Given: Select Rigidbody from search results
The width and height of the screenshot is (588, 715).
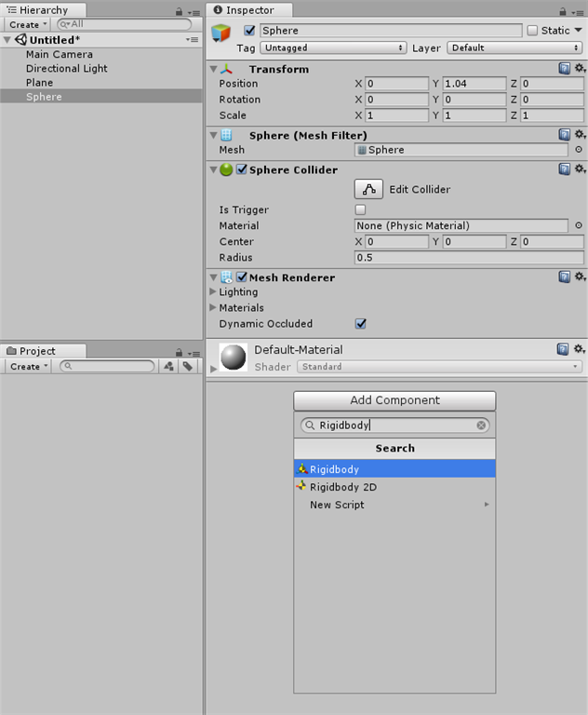Looking at the screenshot, I should (x=394, y=469).
